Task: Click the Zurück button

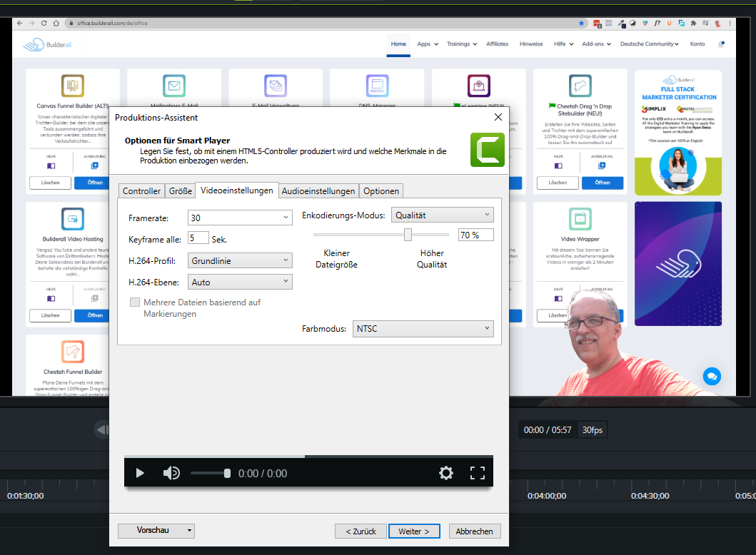Action: (x=361, y=531)
